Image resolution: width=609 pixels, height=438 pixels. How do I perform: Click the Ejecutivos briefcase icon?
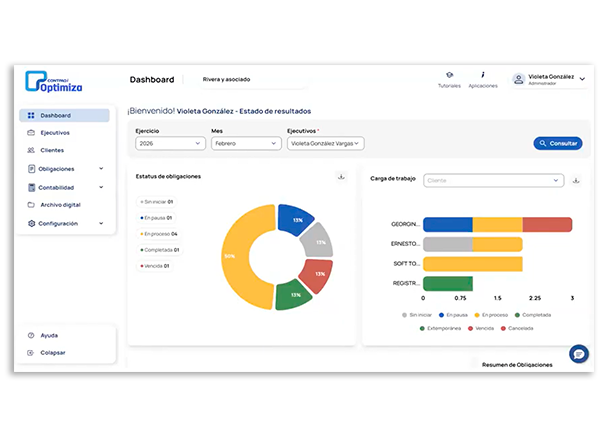tap(31, 133)
